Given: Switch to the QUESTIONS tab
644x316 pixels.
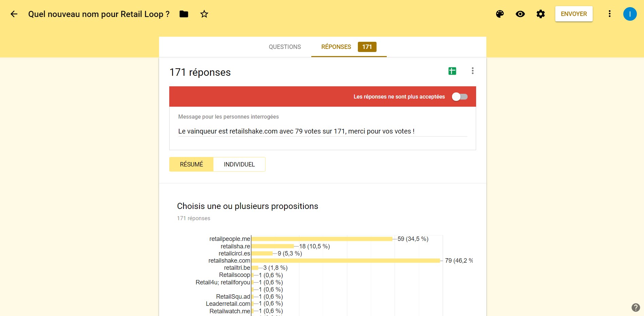Looking at the screenshot, I should [x=285, y=47].
